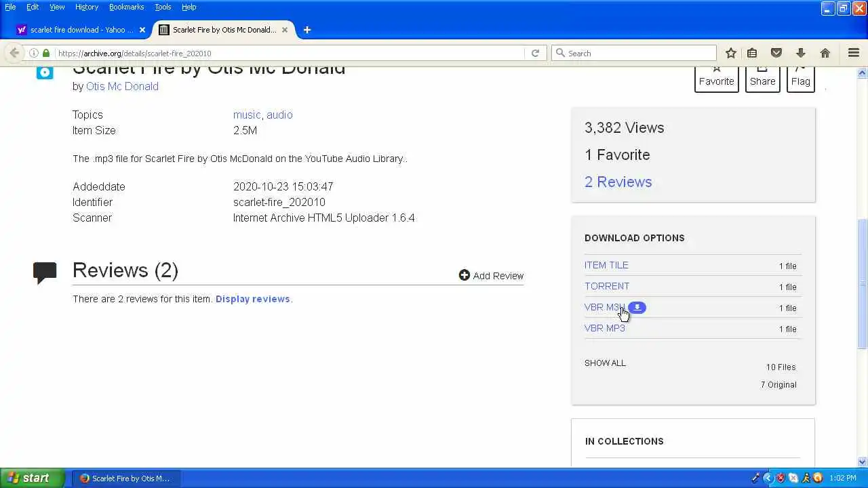Screen dimensions: 868x488
Task: Click the vertical scrollbar up arrow
Action: click(863, 73)
